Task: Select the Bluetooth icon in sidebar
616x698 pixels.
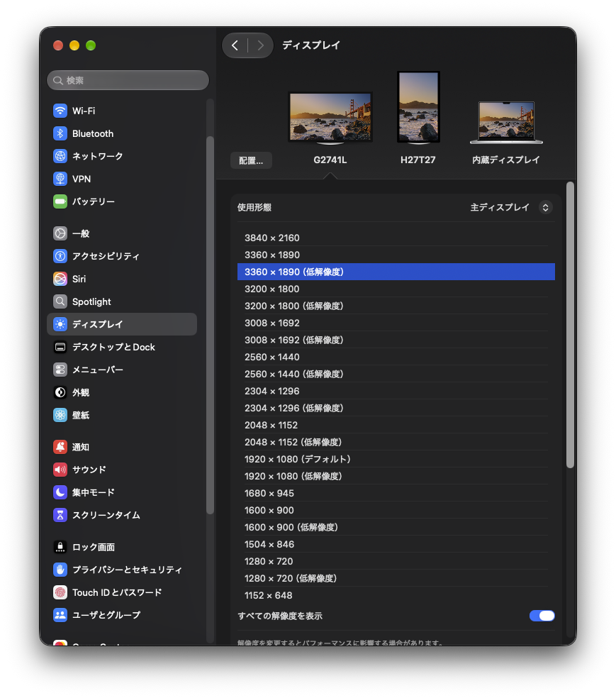Action: (x=60, y=133)
